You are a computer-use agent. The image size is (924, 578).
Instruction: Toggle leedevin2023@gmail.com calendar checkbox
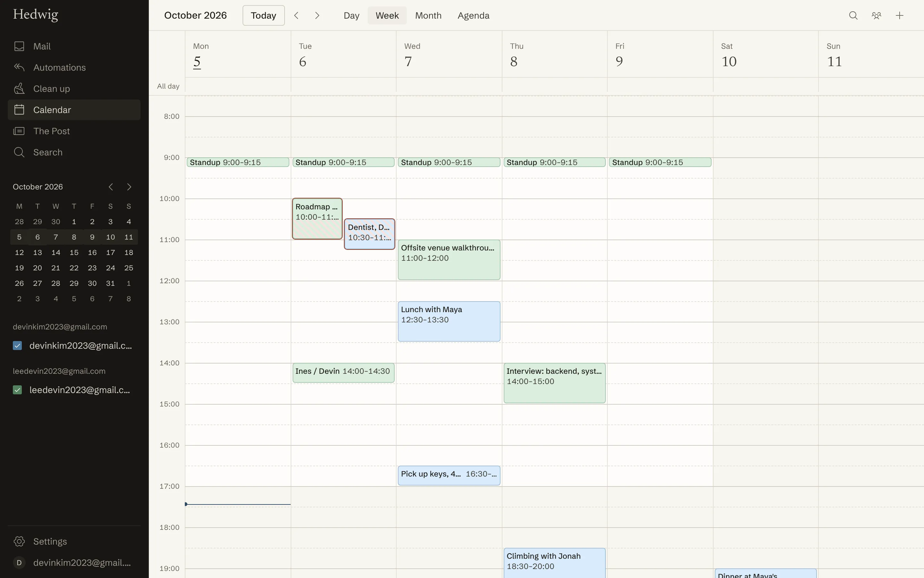pyautogui.click(x=17, y=390)
